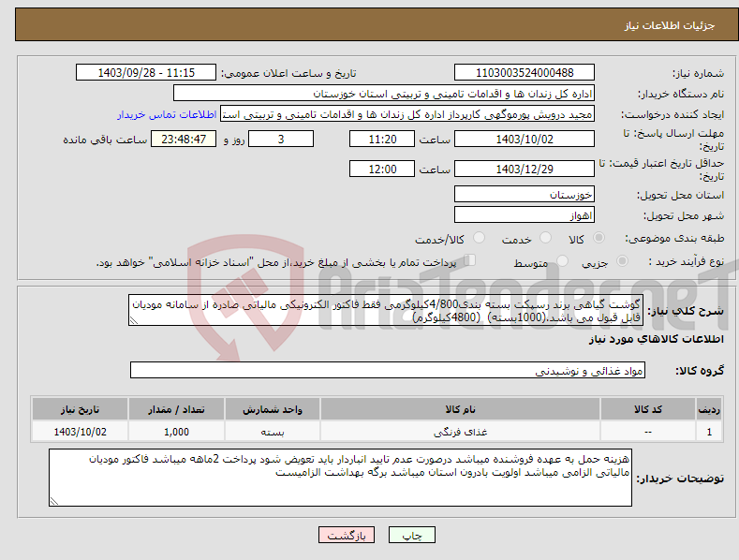Click the delivery city field اهواز
The width and height of the screenshot is (739, 560).
click(525, 215)
